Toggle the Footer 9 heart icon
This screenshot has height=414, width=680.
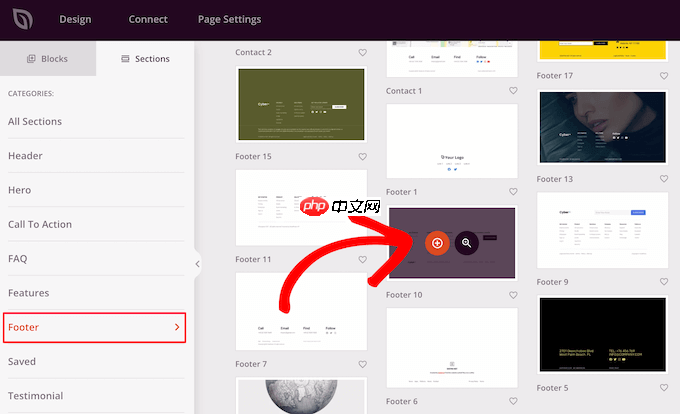coord(664,282)
